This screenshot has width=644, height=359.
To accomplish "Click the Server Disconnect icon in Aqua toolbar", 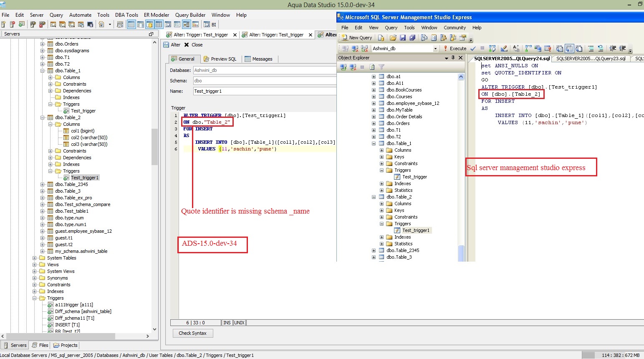I will coord(42,24).
